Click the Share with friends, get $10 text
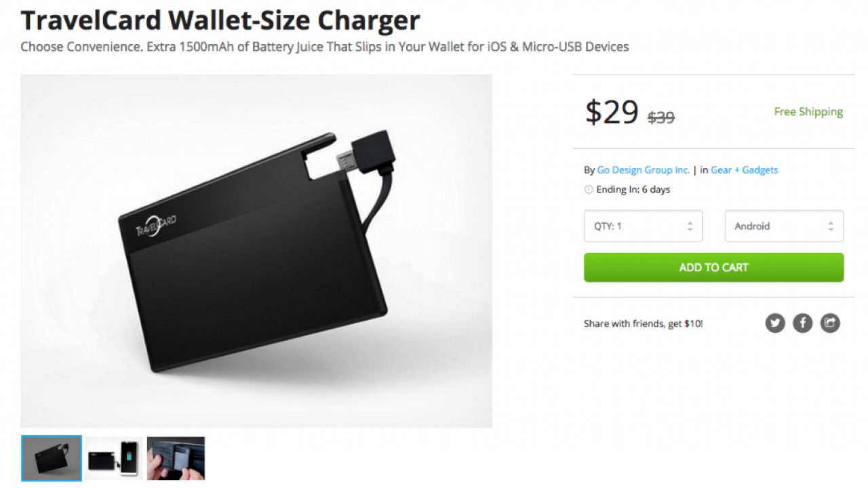Screen dimensions: 868x488 click(643, 324)
